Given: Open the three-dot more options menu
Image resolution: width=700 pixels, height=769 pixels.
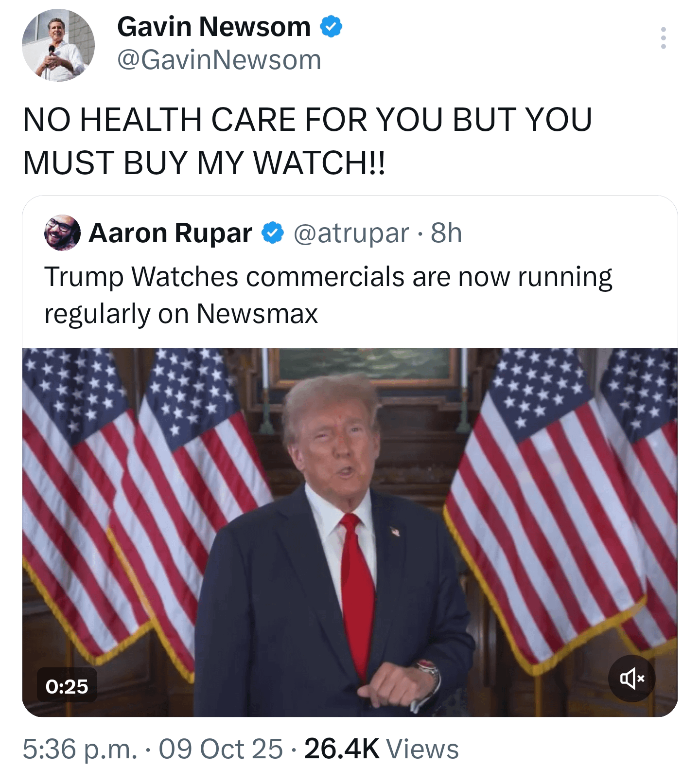Looking at the screenshot, I should pyautogui.click(x=663, y=38).
